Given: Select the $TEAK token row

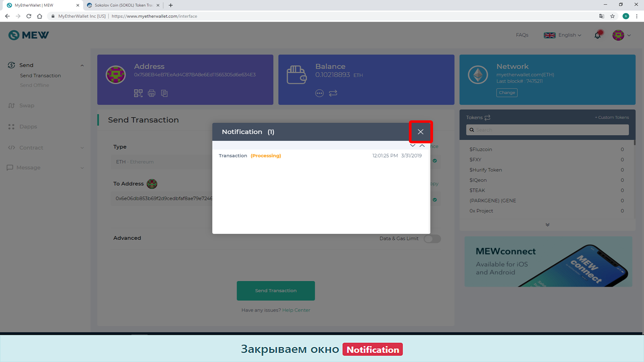Looking at the screenshot, I should point(547,190).
